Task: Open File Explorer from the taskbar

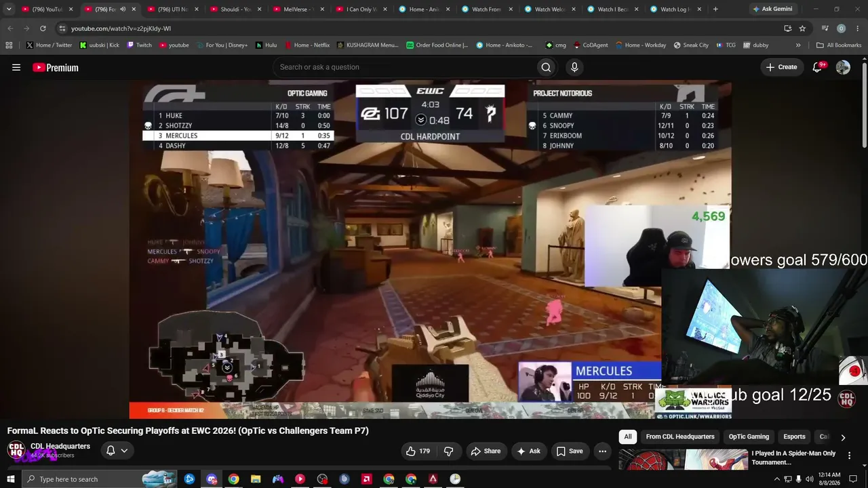Action: click(x=256, y=479)
